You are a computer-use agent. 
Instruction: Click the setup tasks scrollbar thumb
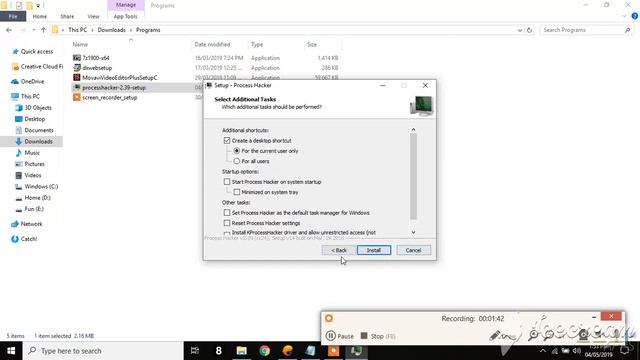tap(413, 176)
